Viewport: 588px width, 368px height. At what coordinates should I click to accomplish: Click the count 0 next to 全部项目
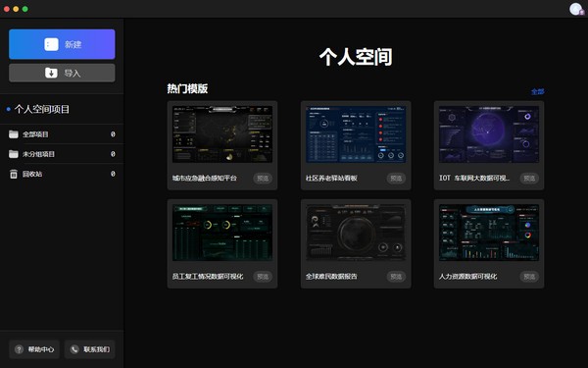113,134
